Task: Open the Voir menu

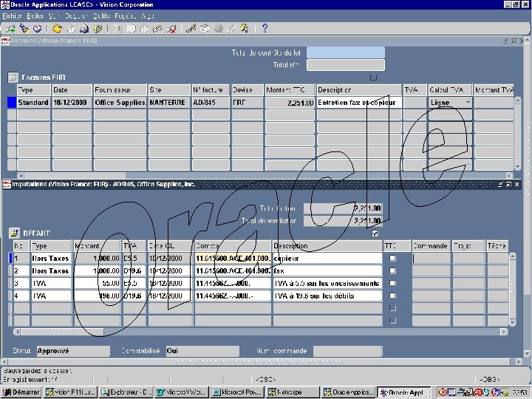Action: coord(54,16)
